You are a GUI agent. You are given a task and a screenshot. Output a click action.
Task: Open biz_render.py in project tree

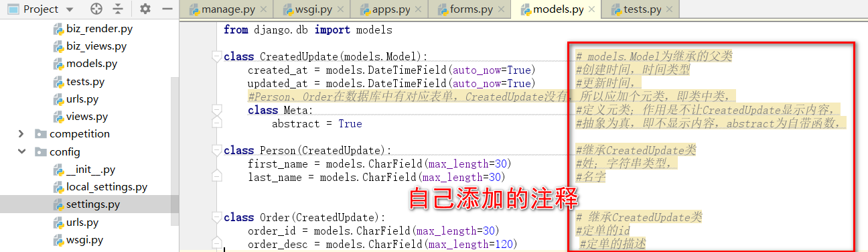click(x=98, y=29)
